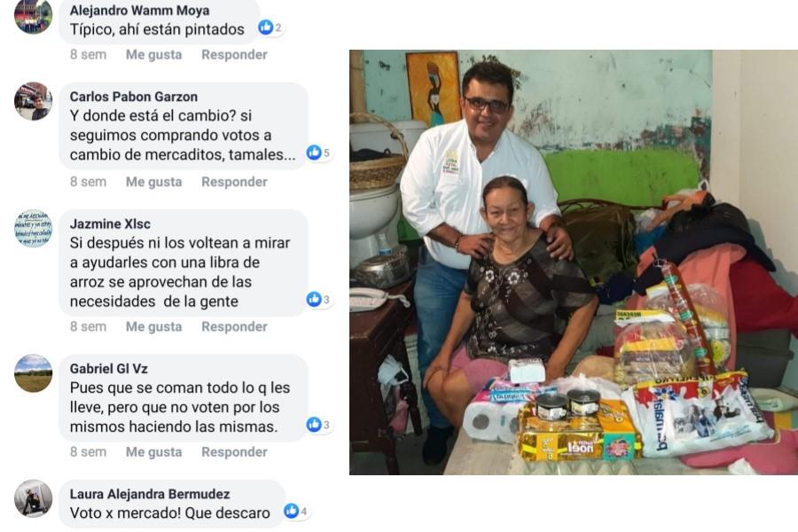View the 4 likes on Laura's comment

[x=295, y=511]
